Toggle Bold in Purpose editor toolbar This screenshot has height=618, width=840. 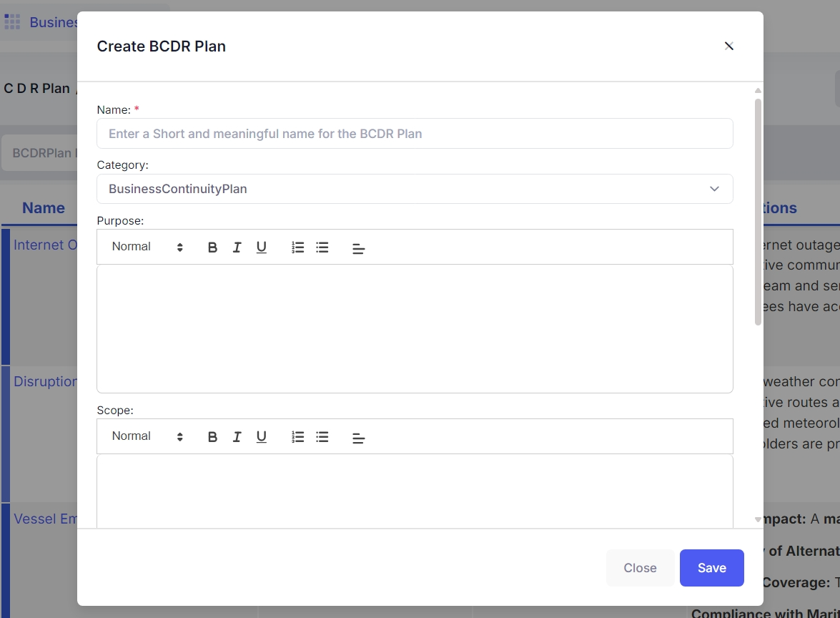[x=212, y=247]
